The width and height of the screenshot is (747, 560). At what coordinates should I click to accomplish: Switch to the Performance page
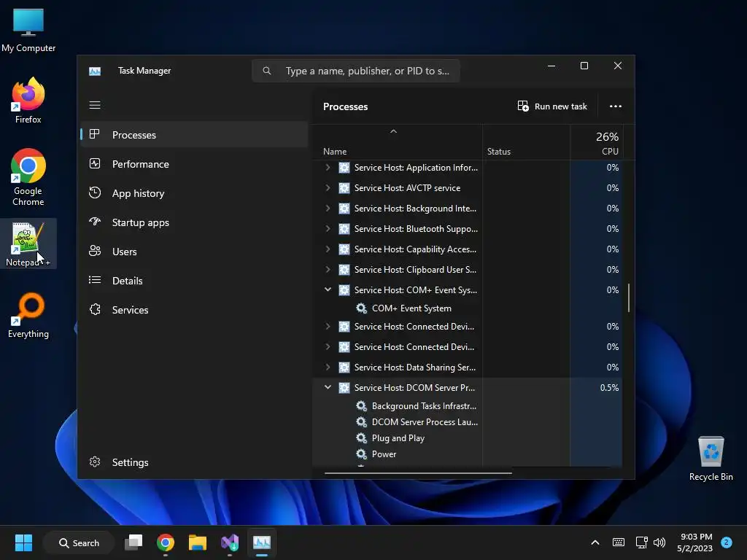(194, 164)
